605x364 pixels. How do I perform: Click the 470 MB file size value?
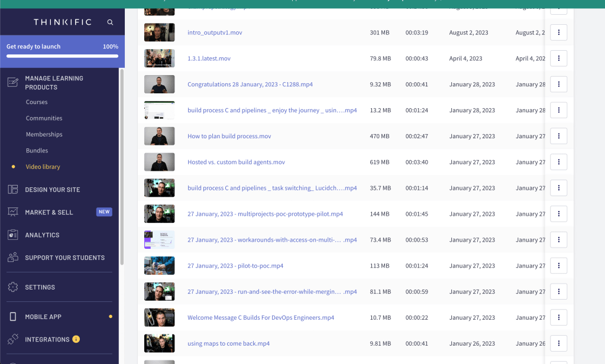[380, 136]
